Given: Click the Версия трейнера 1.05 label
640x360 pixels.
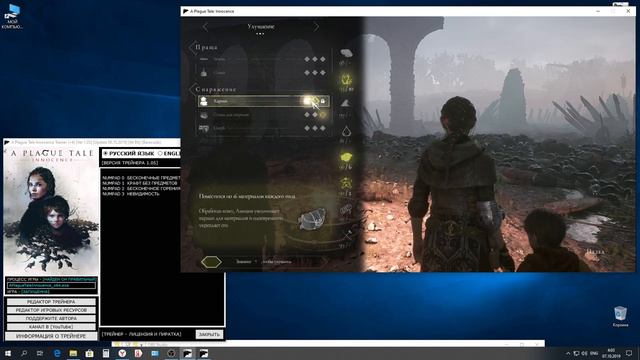Looking at the screenshot, I should coord(130,163).
